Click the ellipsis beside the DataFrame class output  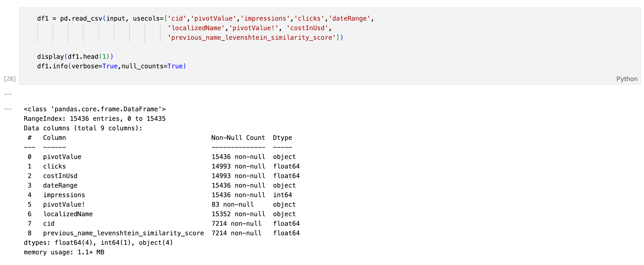click(8, 109)
